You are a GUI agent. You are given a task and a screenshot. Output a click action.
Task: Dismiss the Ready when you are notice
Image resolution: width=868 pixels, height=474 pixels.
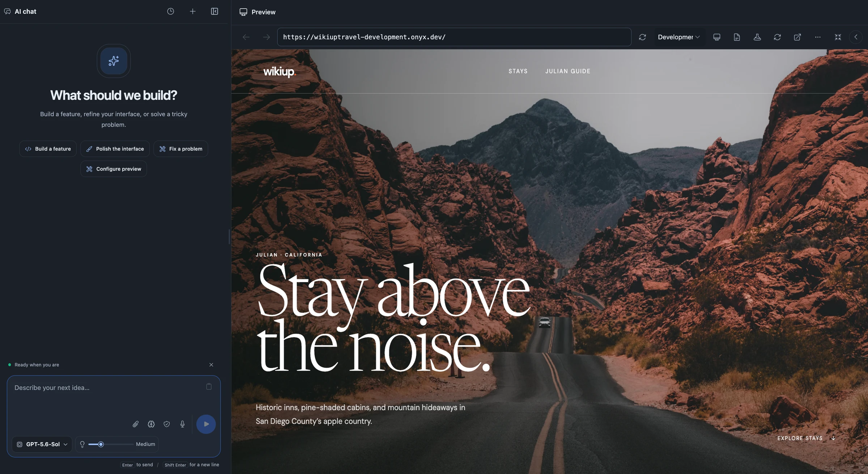(x=211, y=365)
